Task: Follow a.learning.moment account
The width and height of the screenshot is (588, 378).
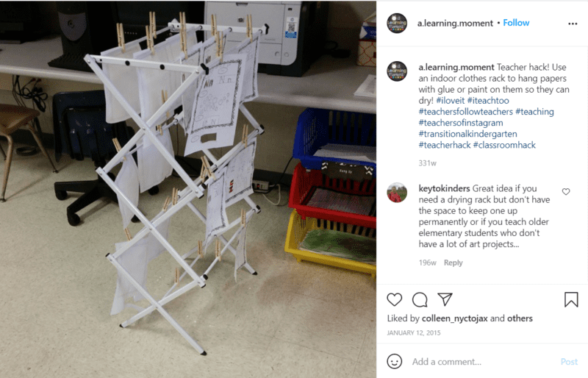Action: coord(516,23)
